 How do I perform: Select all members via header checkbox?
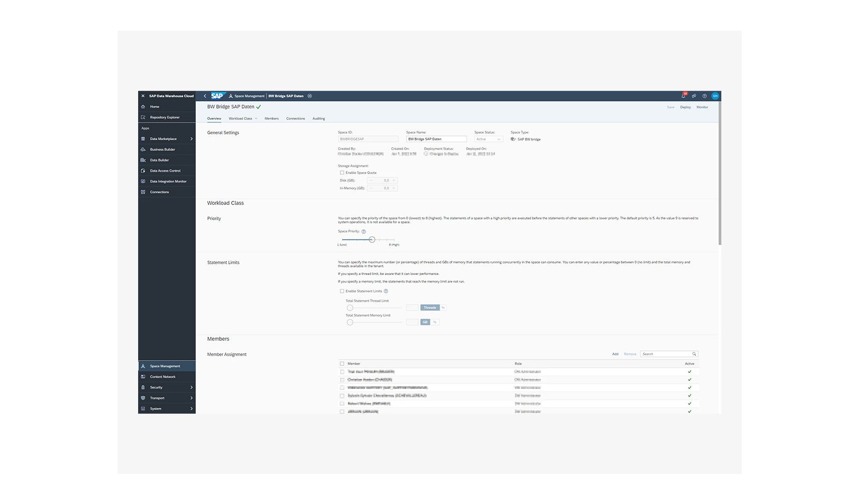(342, 364)
